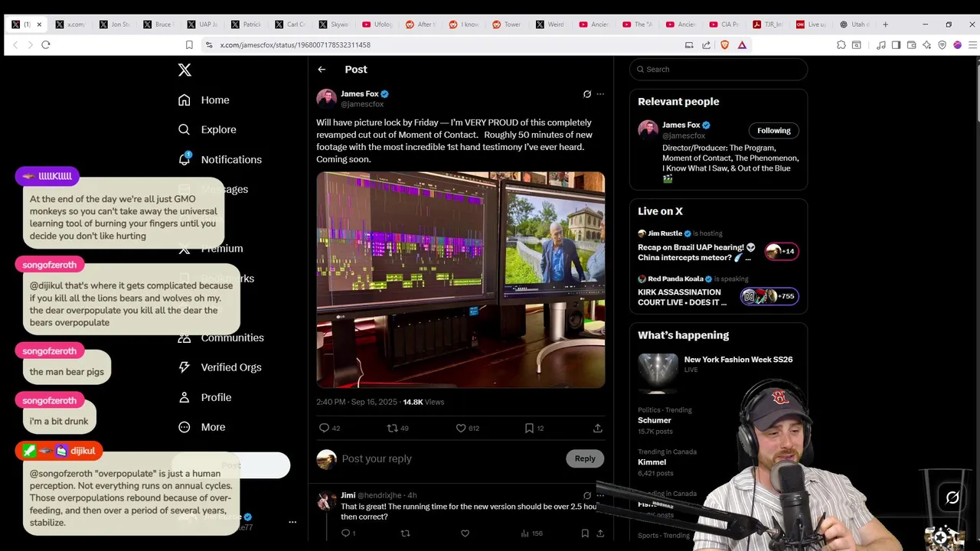The image size is (980, 551).
Task: Switch to the Live up CNN tab
Action: coord(811,24)
